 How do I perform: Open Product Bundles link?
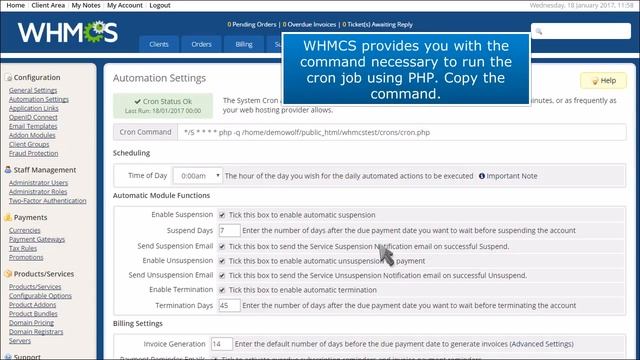(33, 314)
